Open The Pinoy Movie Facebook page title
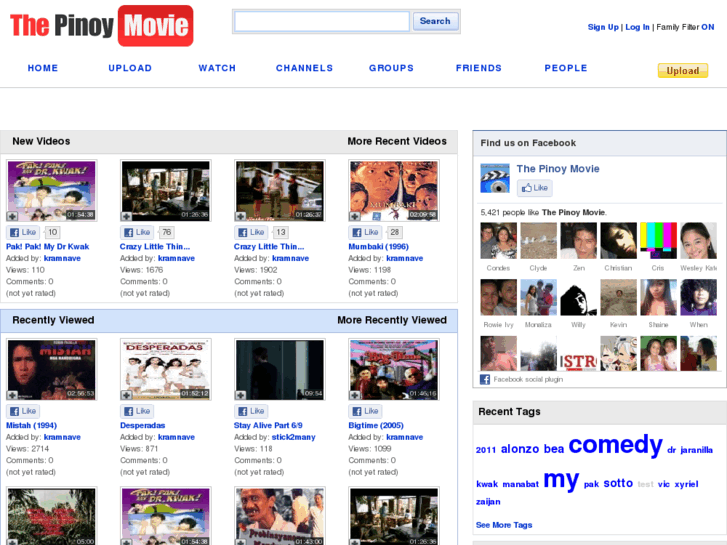The image size is (727, 545). click(x=558, y=169)
